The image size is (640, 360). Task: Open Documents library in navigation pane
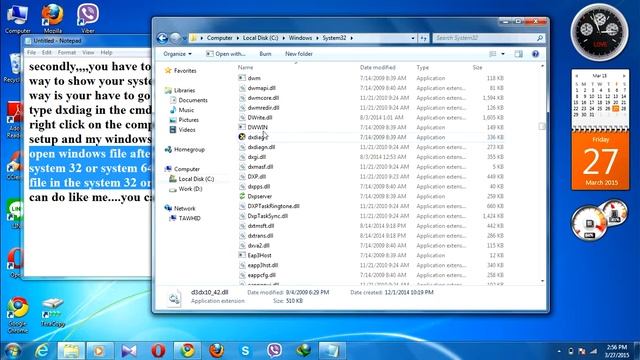point(189,100)
